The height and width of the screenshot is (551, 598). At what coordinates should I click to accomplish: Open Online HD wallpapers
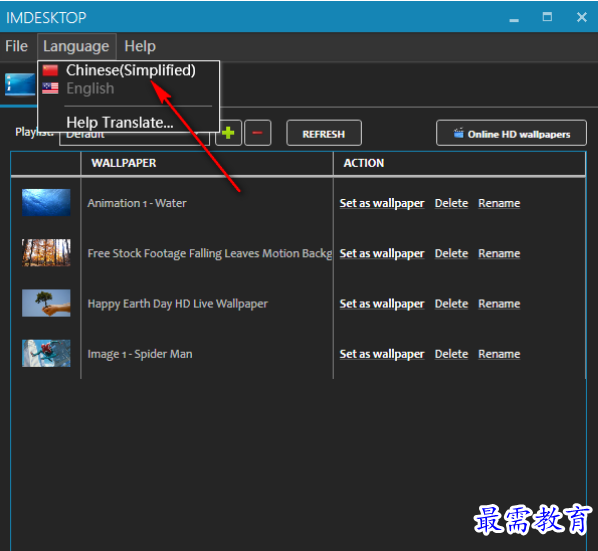[511, 133]
